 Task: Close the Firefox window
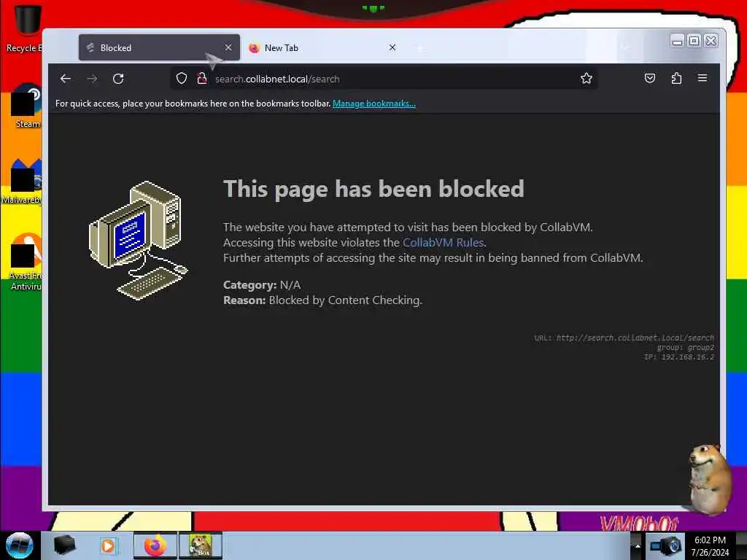pos(711,41)
